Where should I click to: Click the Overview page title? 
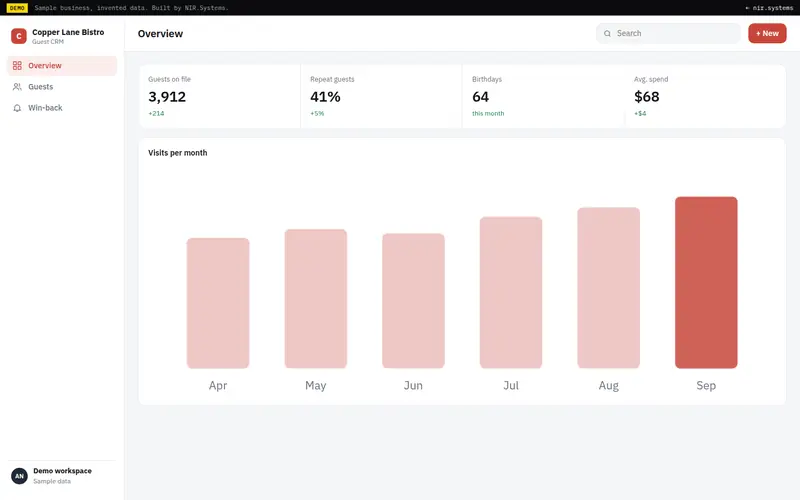160,34
